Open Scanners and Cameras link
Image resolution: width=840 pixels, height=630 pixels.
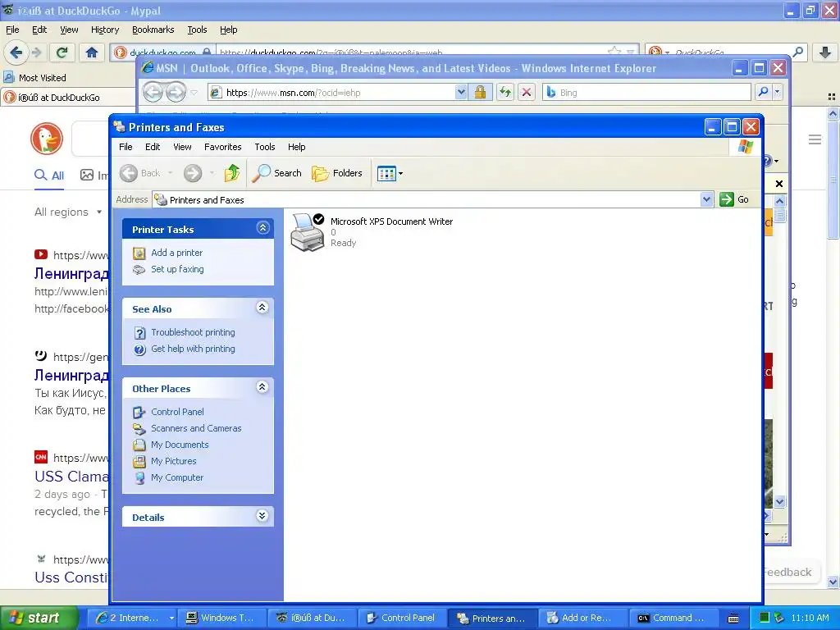click(x=196, y=428)
